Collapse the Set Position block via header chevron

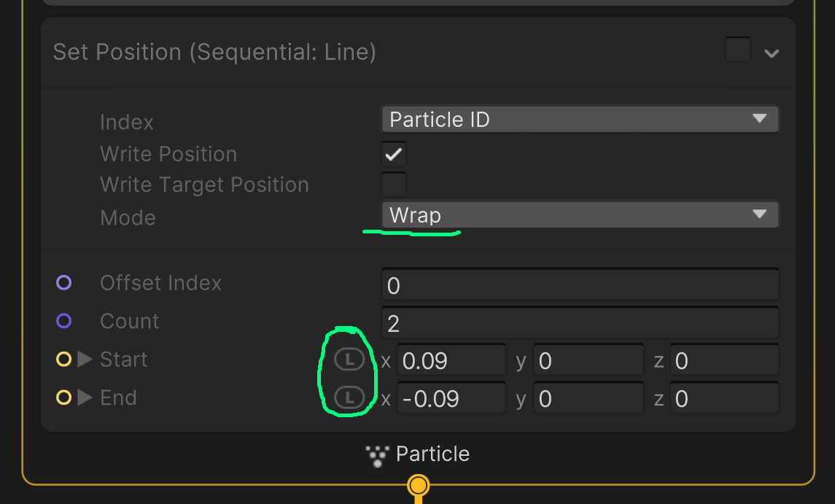point(772,52)
